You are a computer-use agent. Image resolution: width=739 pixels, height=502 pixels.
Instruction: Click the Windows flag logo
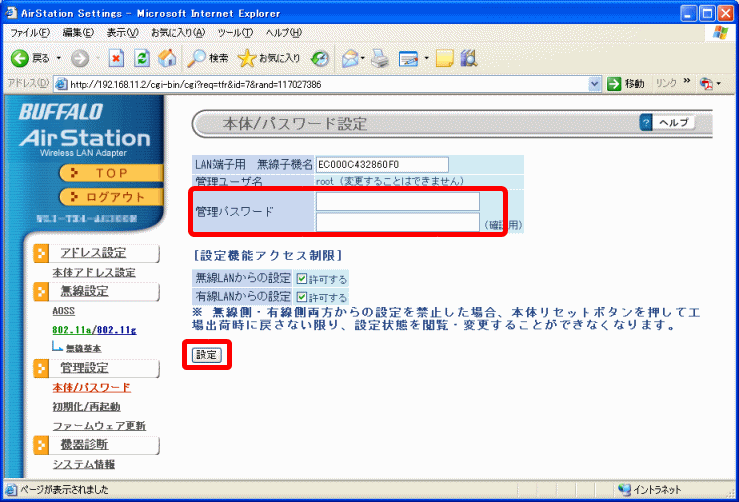coord(720,33)
